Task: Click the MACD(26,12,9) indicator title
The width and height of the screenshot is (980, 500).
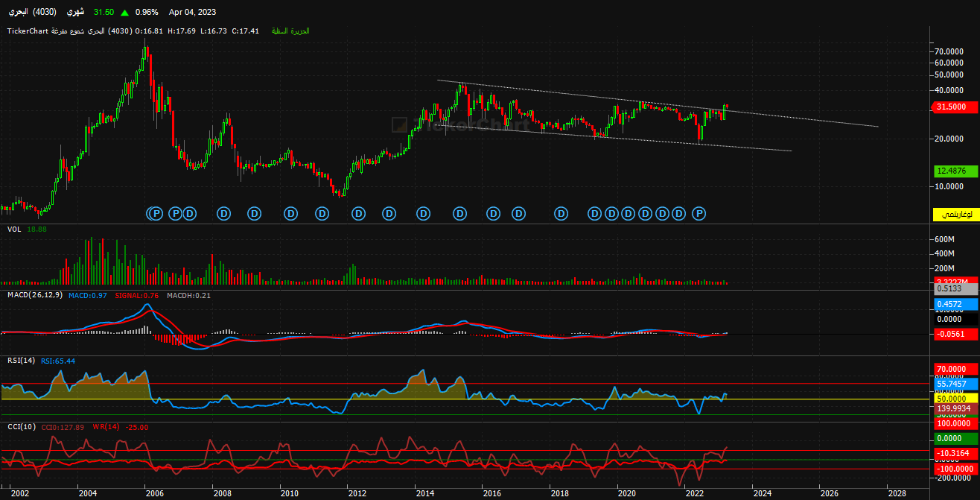Action: [36, 296]
